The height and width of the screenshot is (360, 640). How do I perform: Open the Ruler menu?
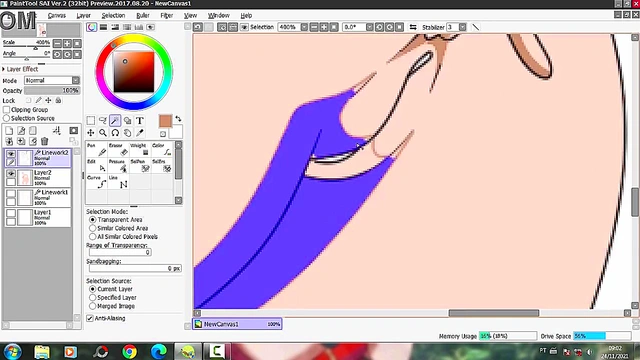(142, 16)
